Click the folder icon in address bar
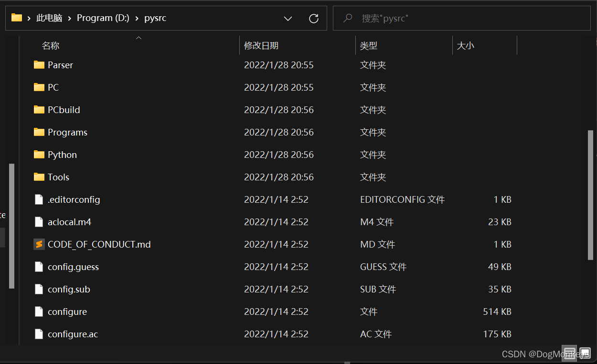597x364 pixels. click(x=17, y=18)
